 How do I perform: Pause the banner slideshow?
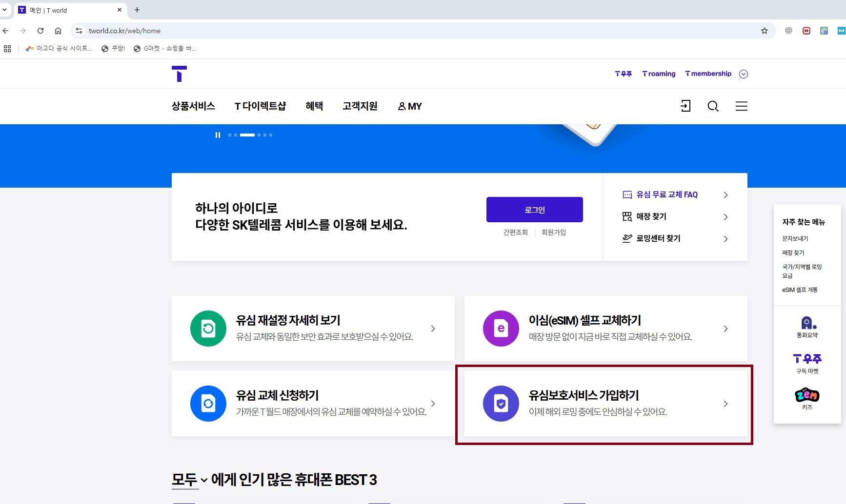[218, 135]
